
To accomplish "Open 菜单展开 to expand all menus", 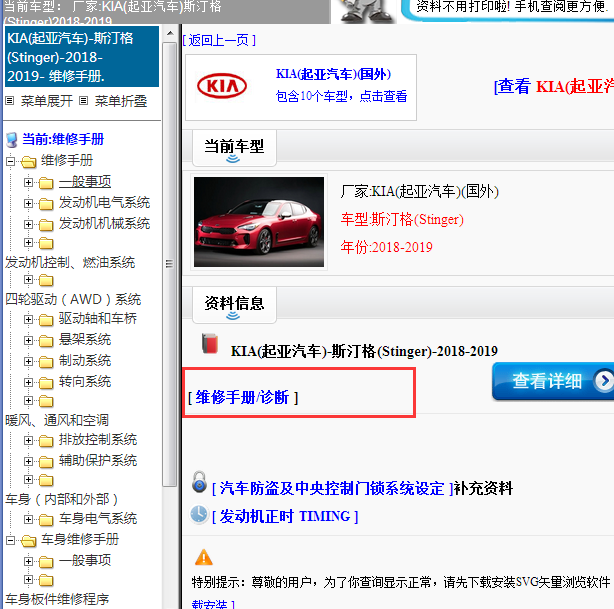I will (47, 101).
